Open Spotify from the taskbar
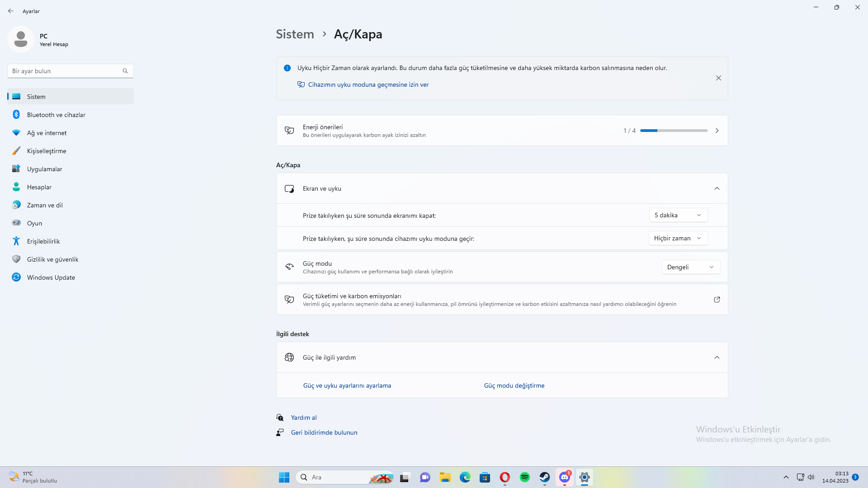The image size is (868, 488). click(524, 477)
